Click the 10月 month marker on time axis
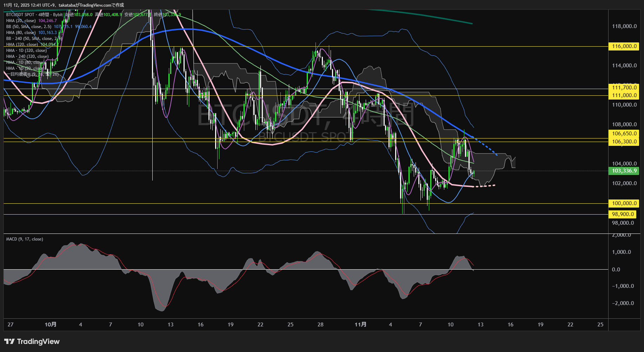This screenshot has width=644, height=352. 51,325
